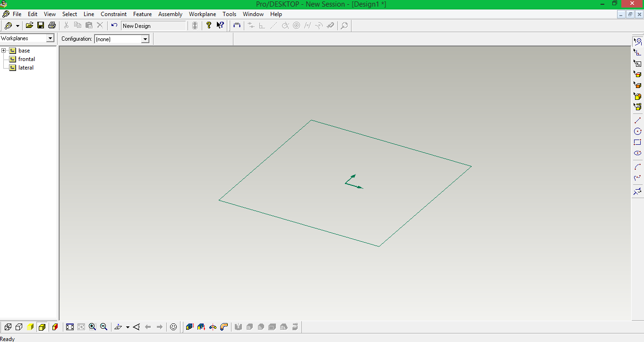644x342 pixels.
Task: Pick the Ellipse drawing tool
Action: click(x=637, y=153)
